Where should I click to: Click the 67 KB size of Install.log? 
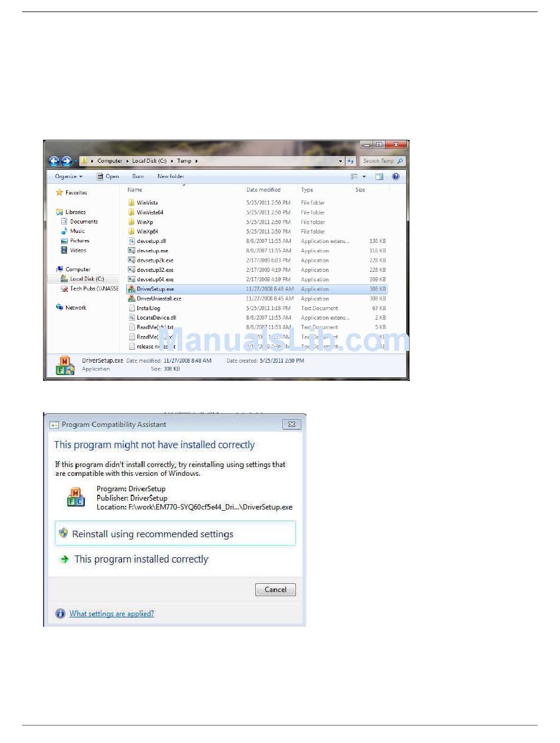[x=379, y=308]
